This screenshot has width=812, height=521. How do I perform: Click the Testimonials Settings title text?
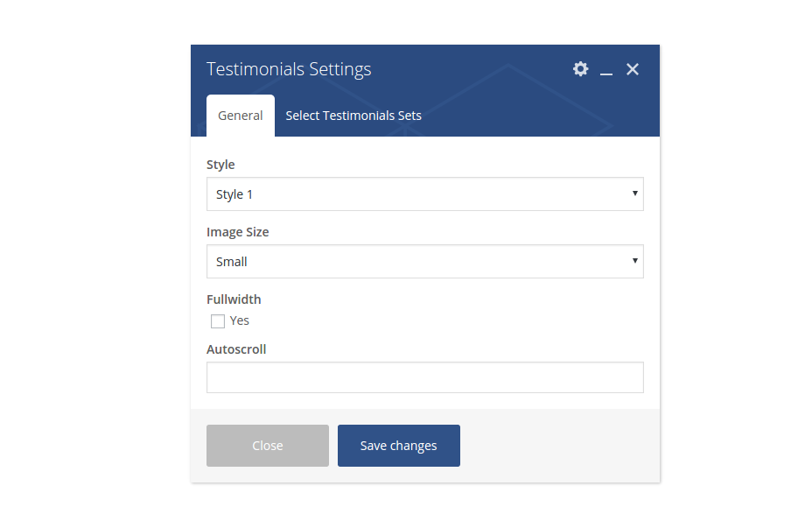coord(289,69)
